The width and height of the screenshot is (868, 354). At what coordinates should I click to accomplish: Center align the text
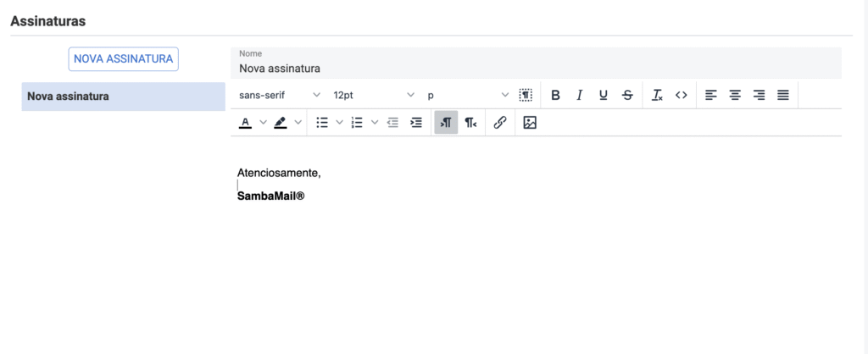click(x=735, y=95)
